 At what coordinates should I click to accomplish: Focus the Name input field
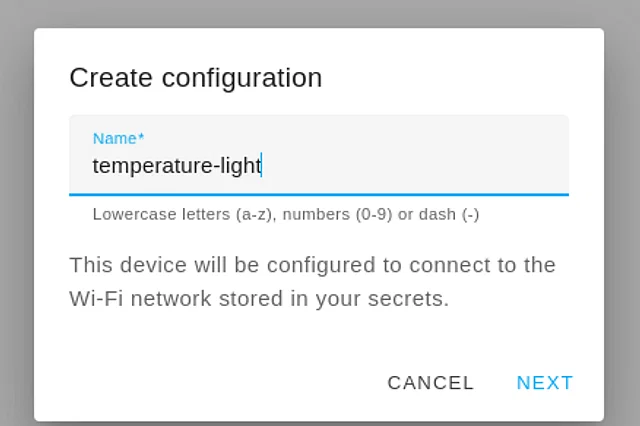[318, 165]
